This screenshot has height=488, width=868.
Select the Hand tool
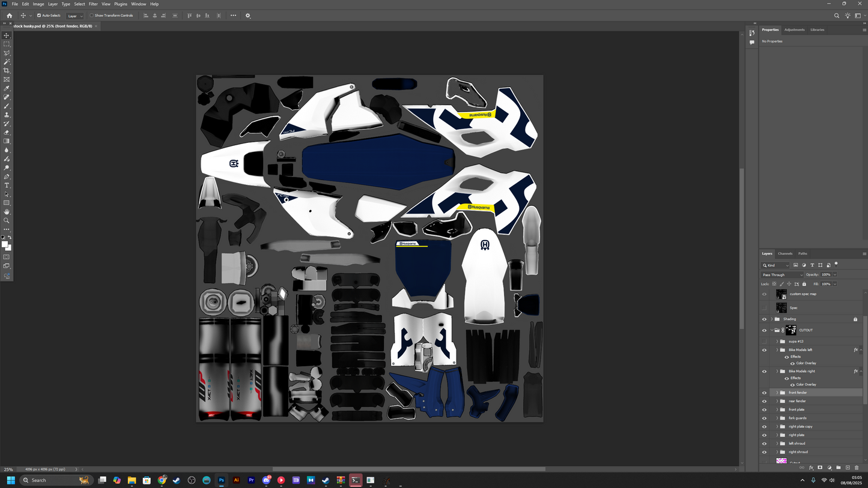(7, 211)
